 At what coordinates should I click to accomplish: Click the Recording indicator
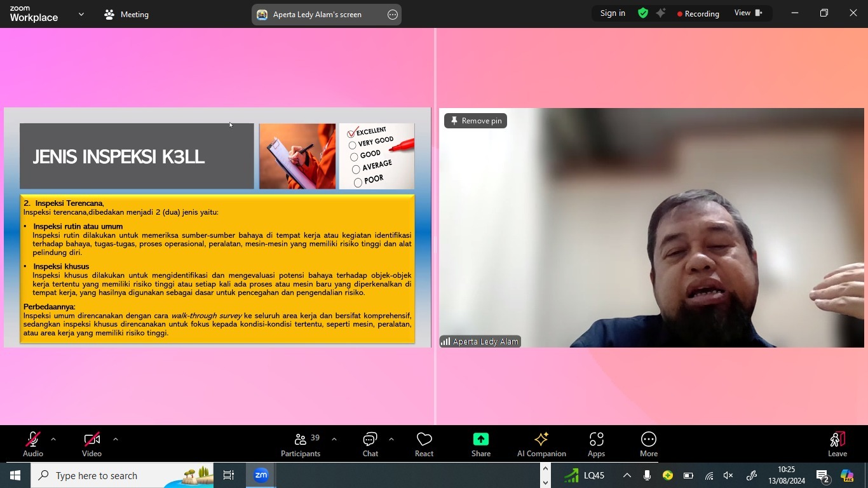698,13
